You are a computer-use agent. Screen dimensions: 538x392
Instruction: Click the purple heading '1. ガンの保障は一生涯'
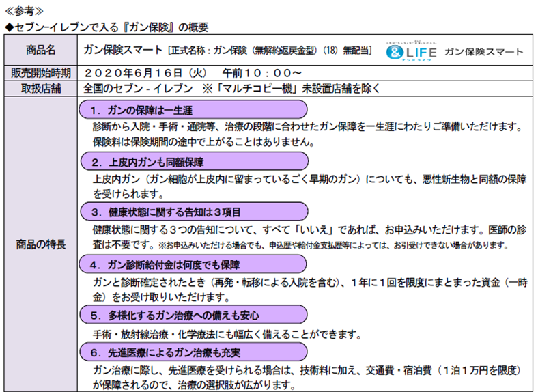point(193,110)
